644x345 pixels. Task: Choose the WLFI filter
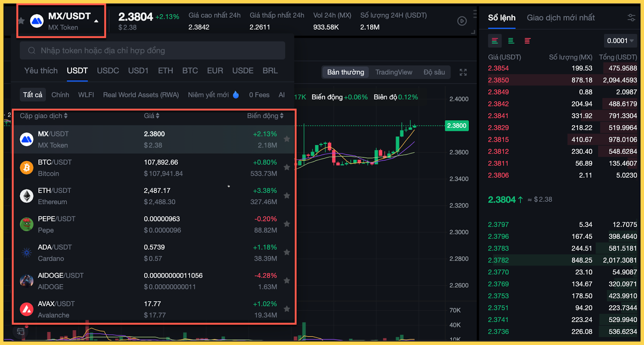pyautogui.click(x=86, y=95)
